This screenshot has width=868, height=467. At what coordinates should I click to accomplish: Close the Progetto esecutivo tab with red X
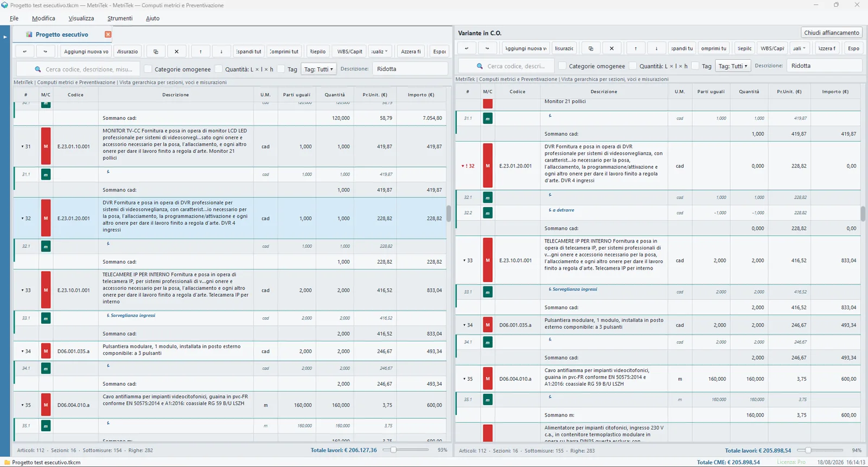(x=108, y=34)
